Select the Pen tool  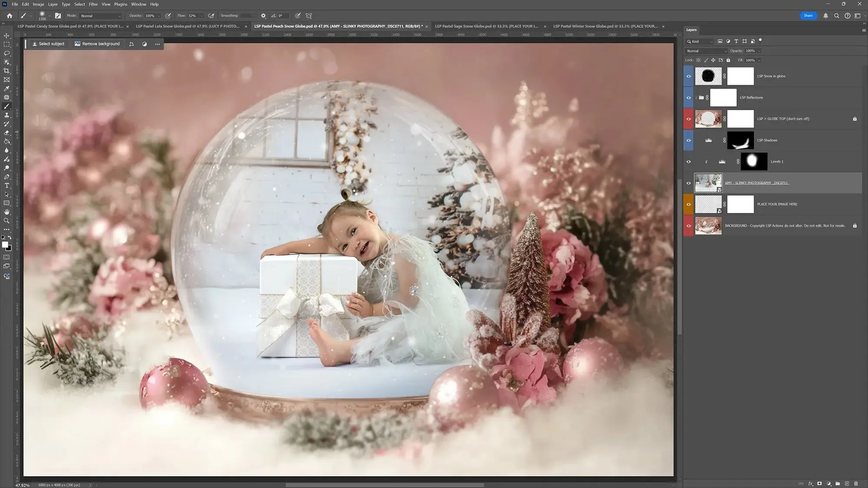point(7,177)
